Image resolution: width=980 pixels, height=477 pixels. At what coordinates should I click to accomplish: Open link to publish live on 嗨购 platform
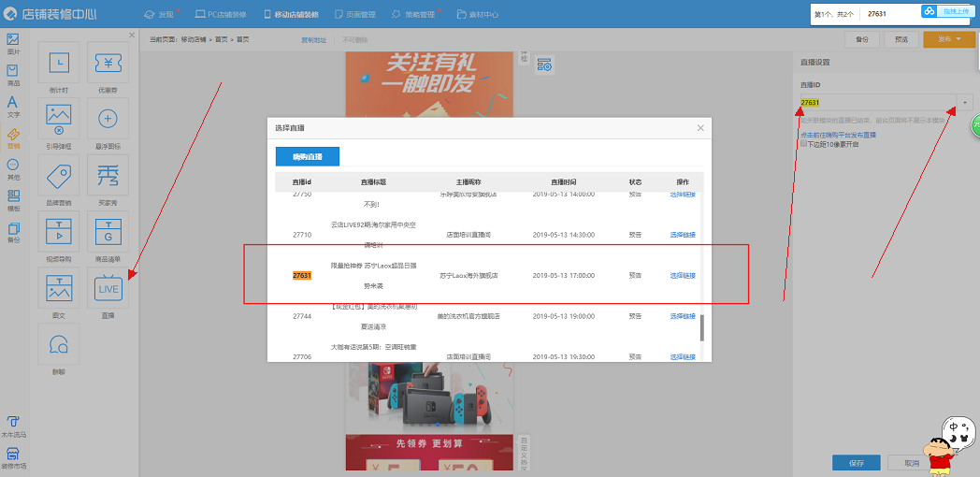point(838,135)
